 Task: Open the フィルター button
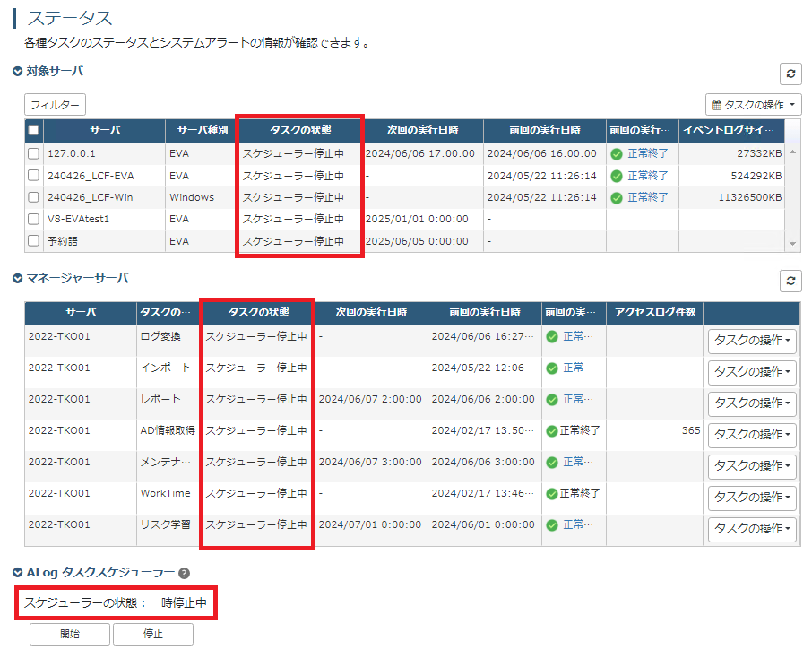[x=55, y=105]
